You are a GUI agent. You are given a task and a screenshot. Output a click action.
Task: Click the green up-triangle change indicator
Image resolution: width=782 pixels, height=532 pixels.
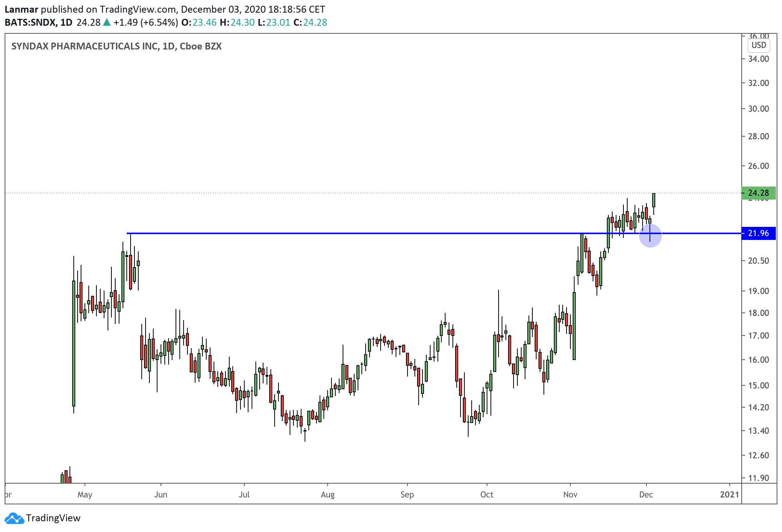[107, 22]
